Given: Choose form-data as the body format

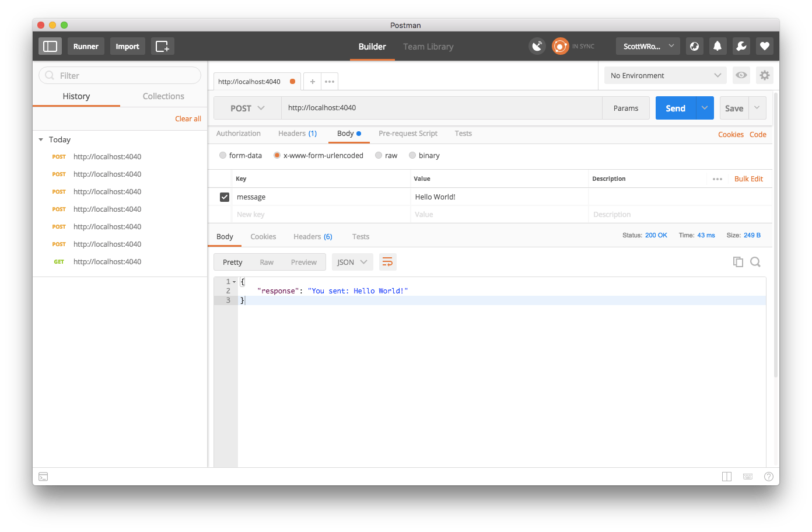Looking at the screenshot, I should [222, 155].
